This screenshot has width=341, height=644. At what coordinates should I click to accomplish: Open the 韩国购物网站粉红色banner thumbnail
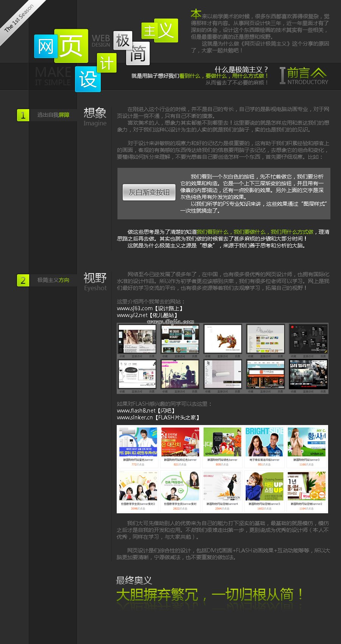pos(180,442)
